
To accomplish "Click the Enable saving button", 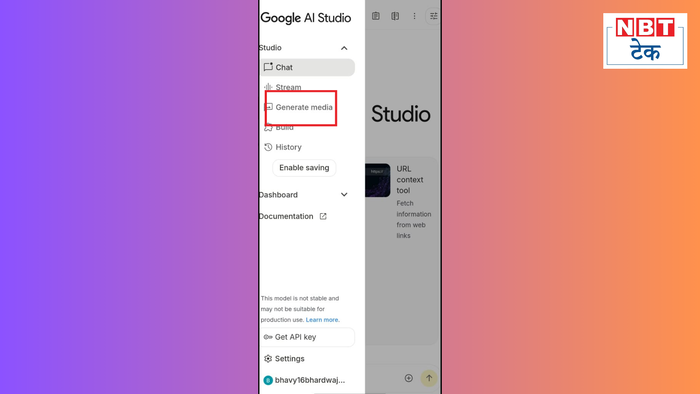I will [x=304, y=168].
